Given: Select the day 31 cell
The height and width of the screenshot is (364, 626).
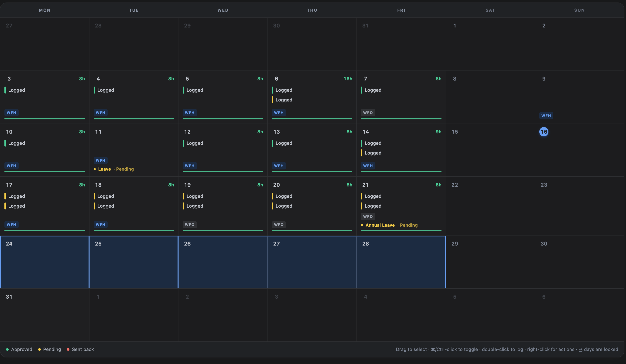Looking at the screenshot, I should click(x=45, y=315).
